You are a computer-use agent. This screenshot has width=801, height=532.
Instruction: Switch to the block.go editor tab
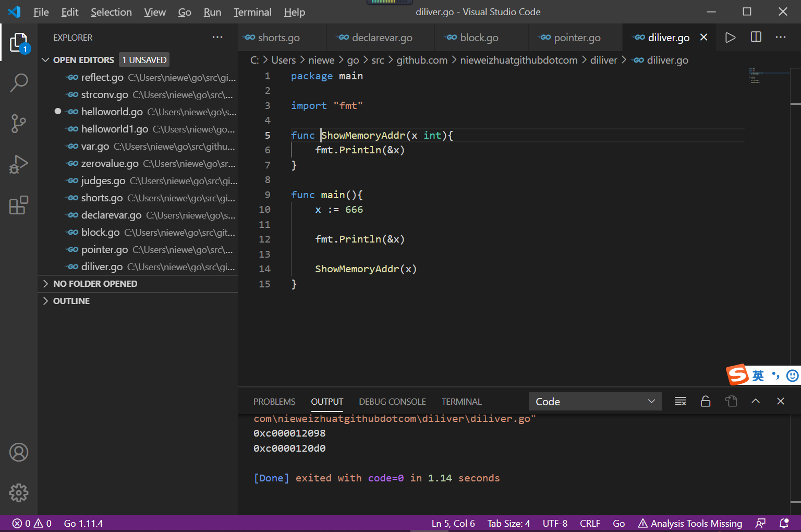click(481, 38)
